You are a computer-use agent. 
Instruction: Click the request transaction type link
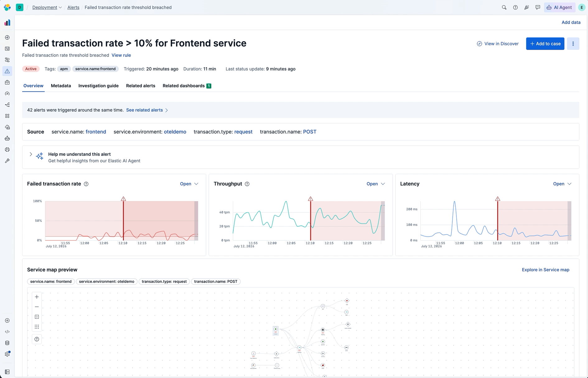pyautogui.click(x=243, y=132)
